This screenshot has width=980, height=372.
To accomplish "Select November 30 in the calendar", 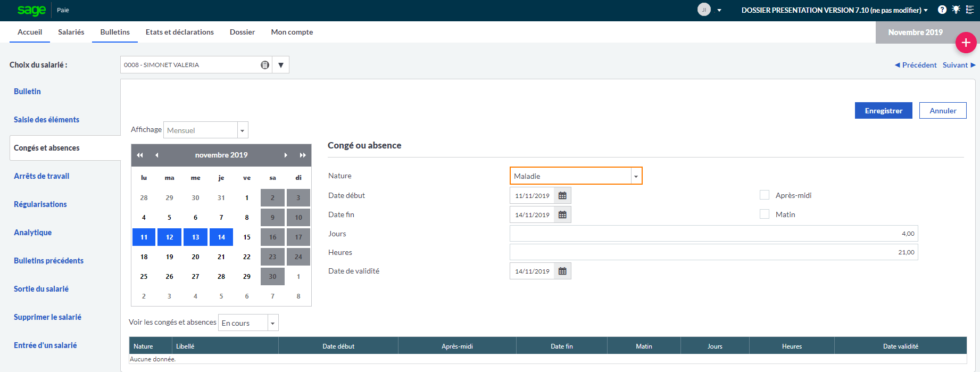I will coord(272,277).
